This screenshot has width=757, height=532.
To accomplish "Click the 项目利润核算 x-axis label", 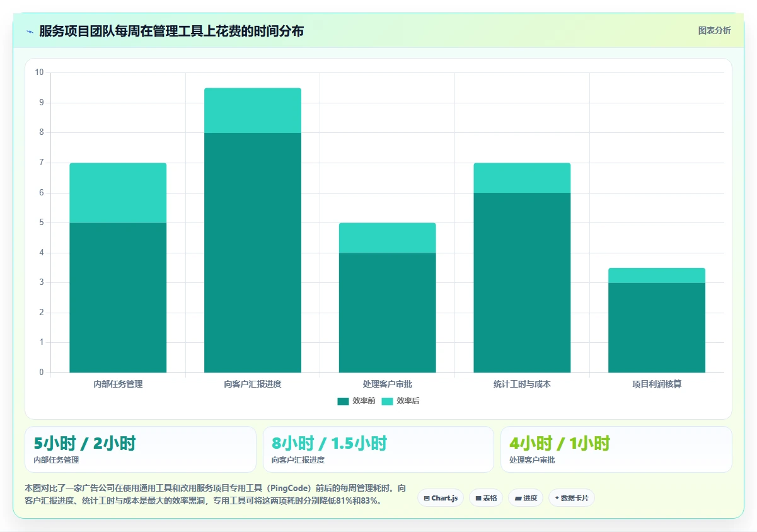I will (657, 384).
